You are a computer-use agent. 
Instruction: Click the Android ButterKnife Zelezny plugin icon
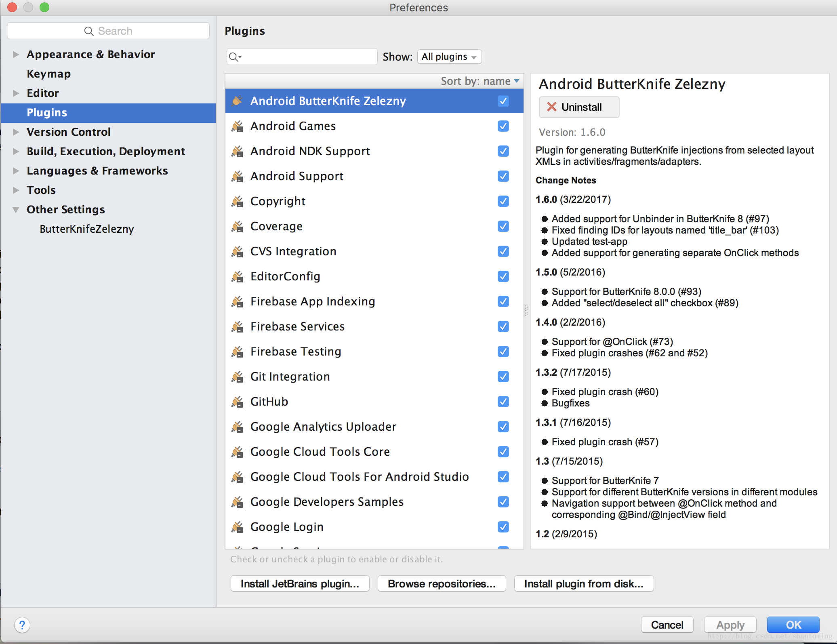click(238, 101)
